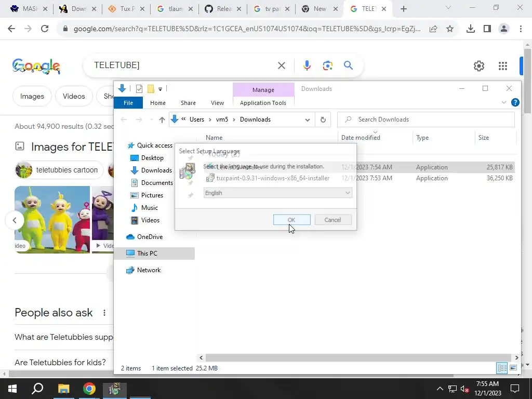Select Desktop in navigation pane
Screen dimensions: 532x399
(152, 158)
